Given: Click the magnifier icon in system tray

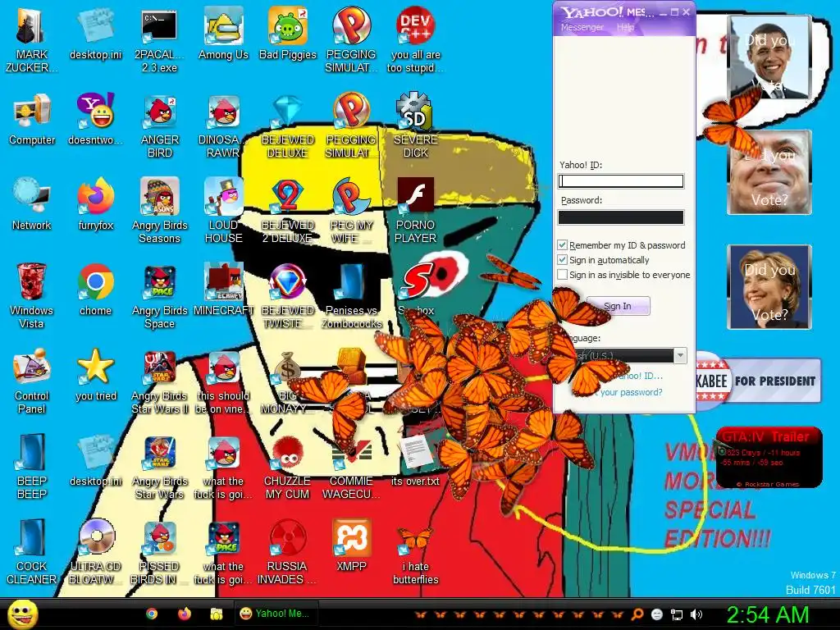Looking at the screenshot, I should tap(637, 614).
